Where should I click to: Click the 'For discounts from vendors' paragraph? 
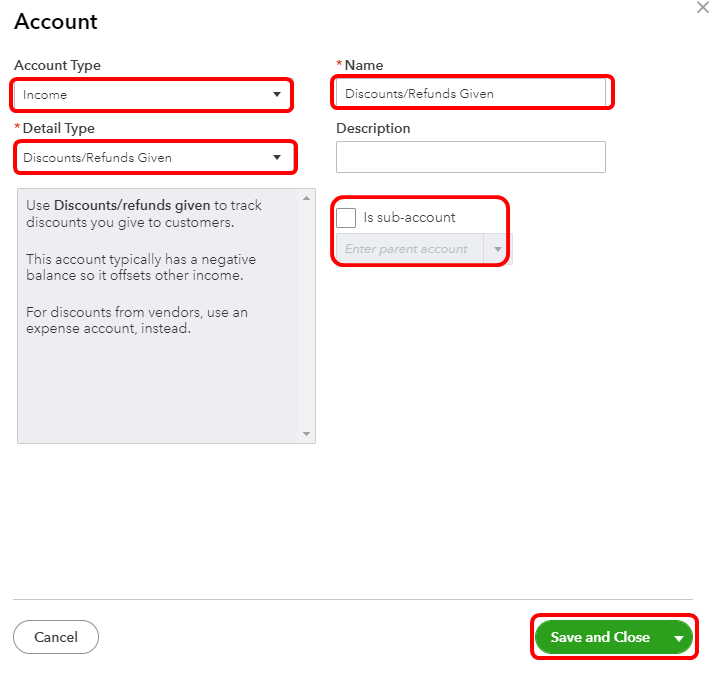137,320
